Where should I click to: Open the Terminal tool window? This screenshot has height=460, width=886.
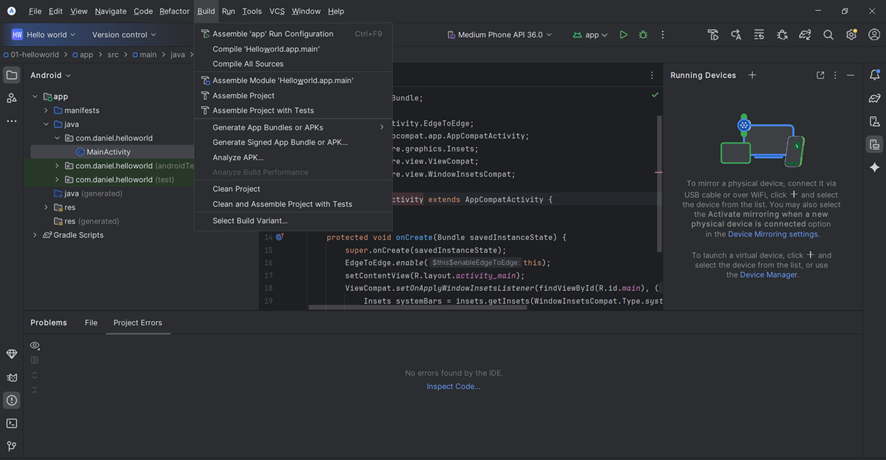(12, 423)
